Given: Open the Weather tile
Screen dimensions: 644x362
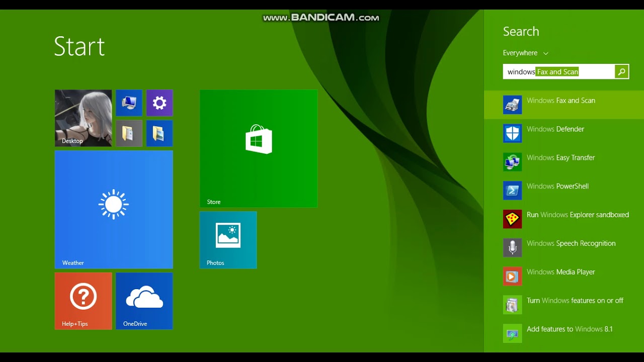Looking at the screenshot, I should [114, 210].
